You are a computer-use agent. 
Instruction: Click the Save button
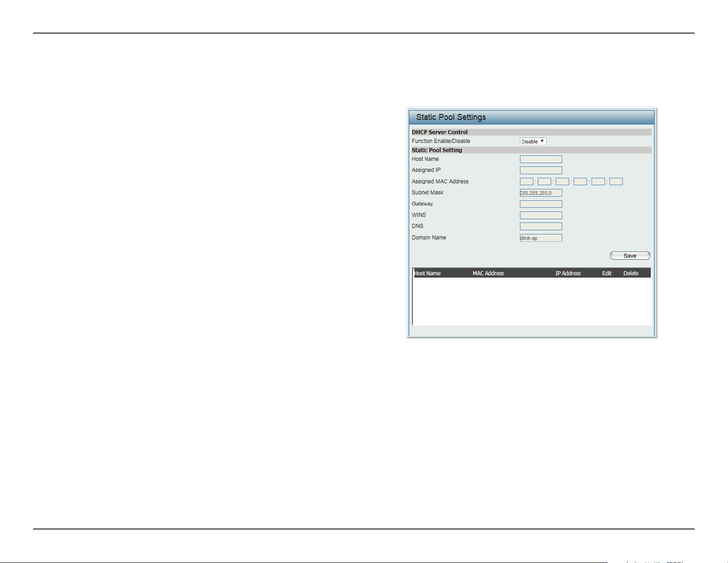coord(630,256)
